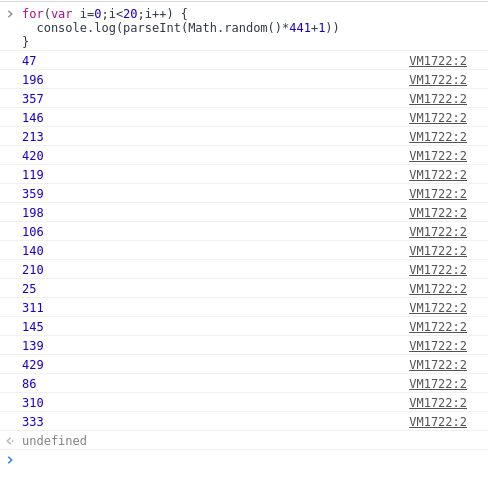Follow the VM1722:2 link beside 86
The image size is (488, 477).
(438, 384)
